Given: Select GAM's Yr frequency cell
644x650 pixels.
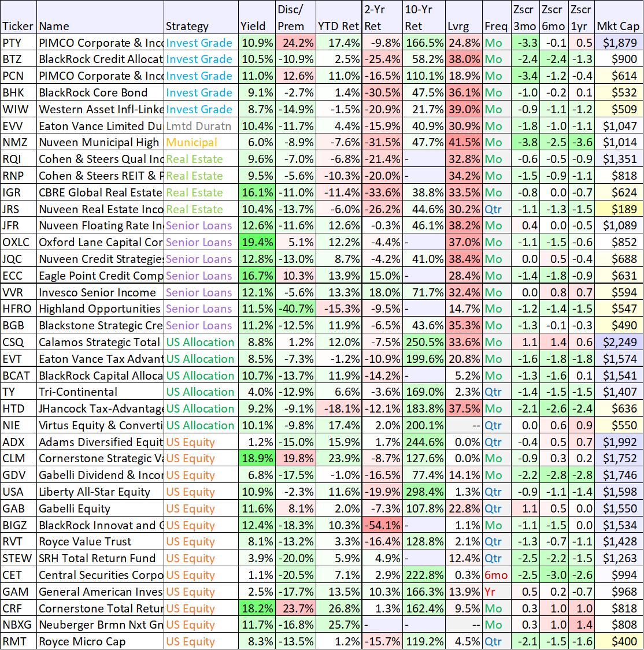Looking at the screenshot, I should tap(496, 592).
